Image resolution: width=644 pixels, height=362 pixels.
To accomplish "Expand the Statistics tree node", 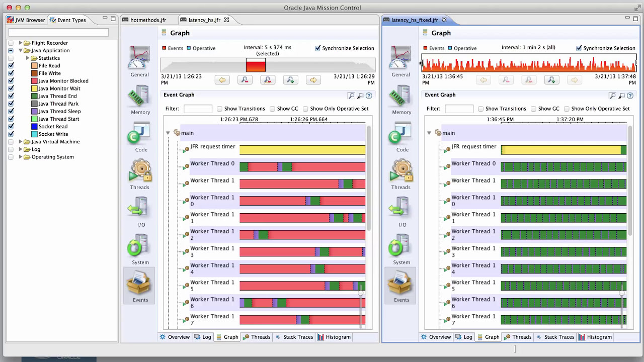I will [28, 58].
